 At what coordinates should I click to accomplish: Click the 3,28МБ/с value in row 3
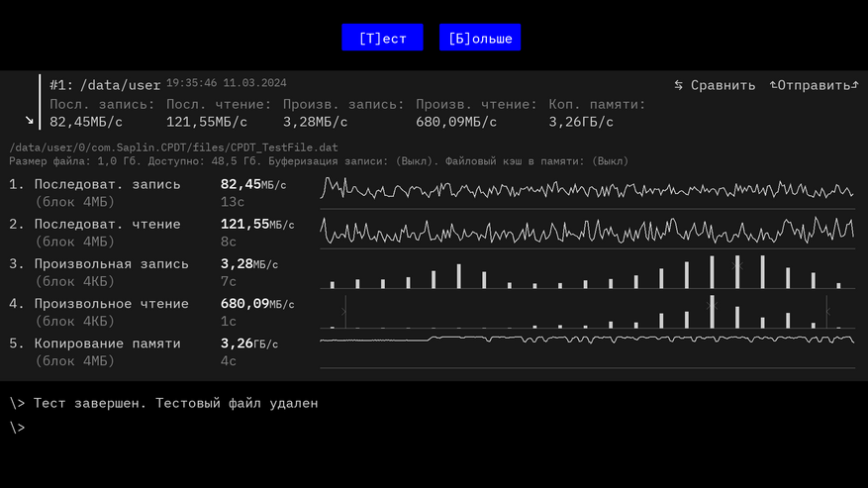(x=249, y=264)
